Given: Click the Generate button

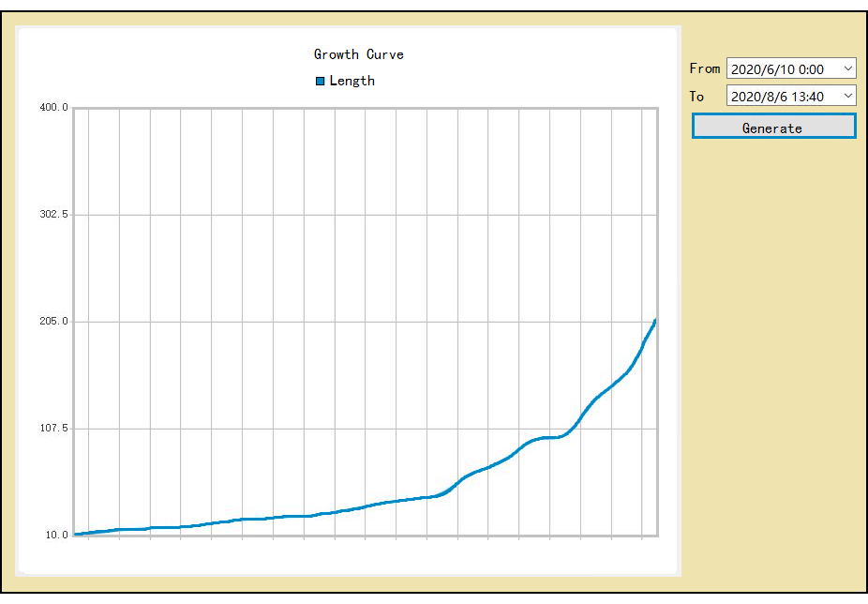Looking at the screenshot, I should (773, 127).
